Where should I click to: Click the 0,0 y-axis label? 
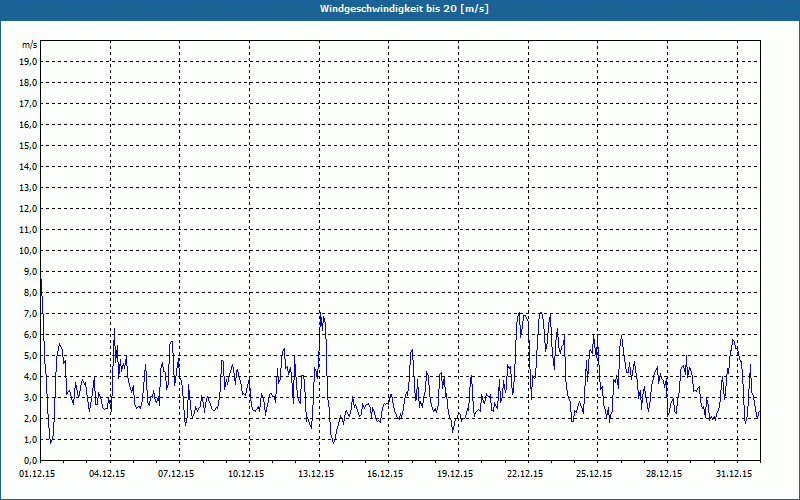[30, 460]
